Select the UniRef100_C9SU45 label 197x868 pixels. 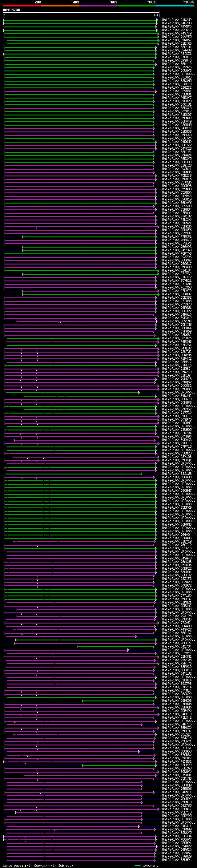[x=177, y=60]
